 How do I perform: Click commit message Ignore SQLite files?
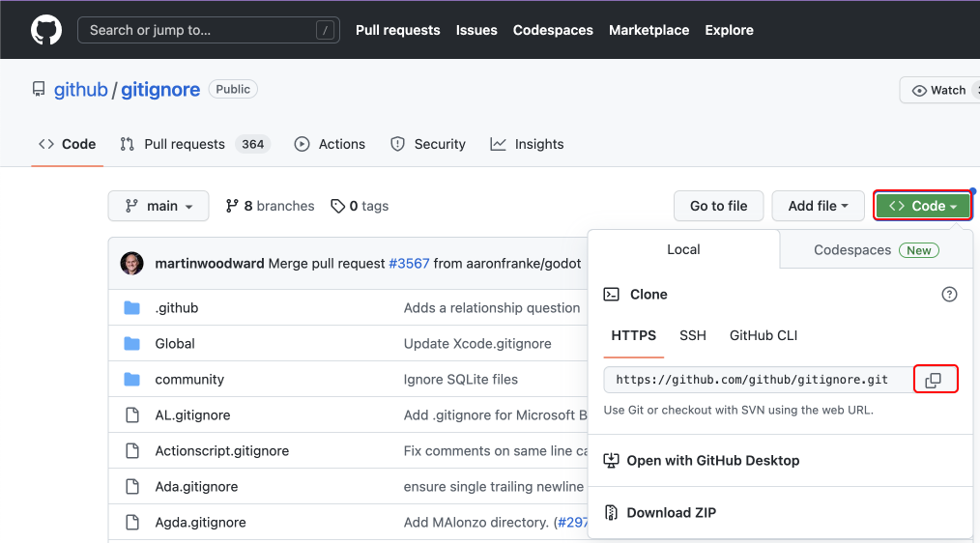point(461,380)
